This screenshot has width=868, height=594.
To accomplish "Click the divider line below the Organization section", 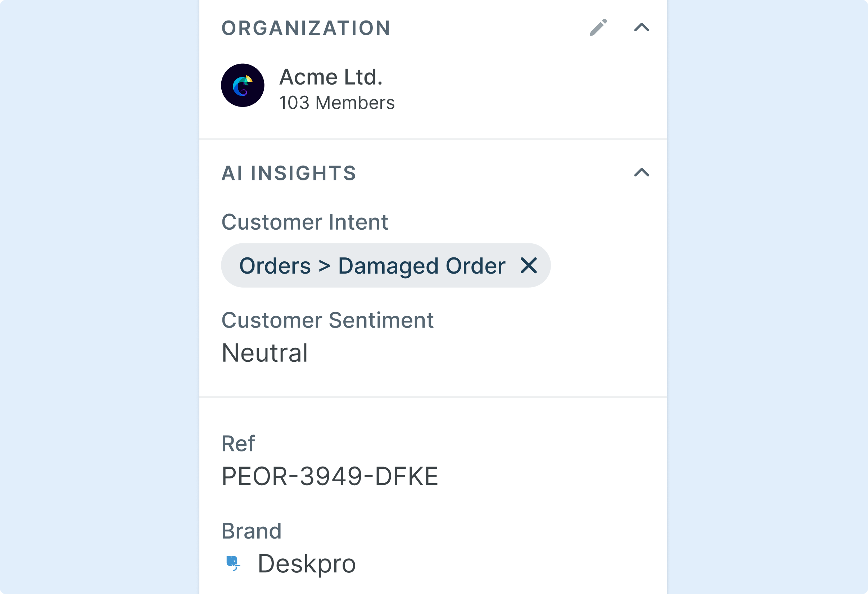I will pos(433,139).
